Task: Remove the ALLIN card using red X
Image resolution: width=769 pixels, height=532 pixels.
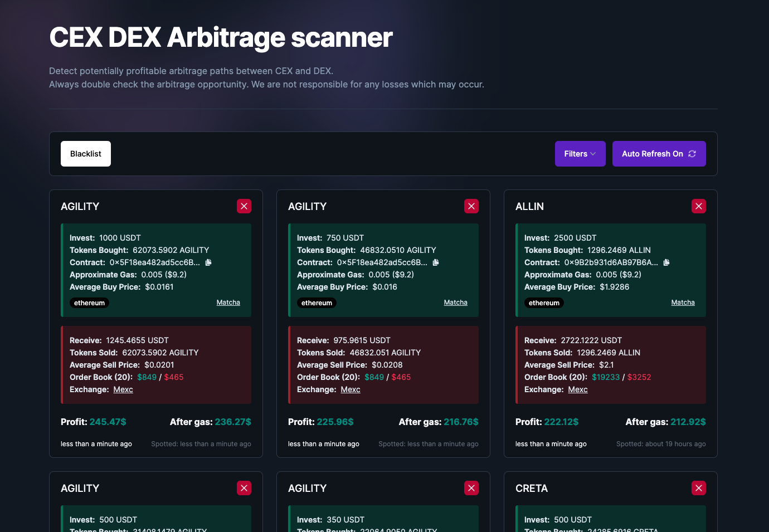Action: point(699,206)
